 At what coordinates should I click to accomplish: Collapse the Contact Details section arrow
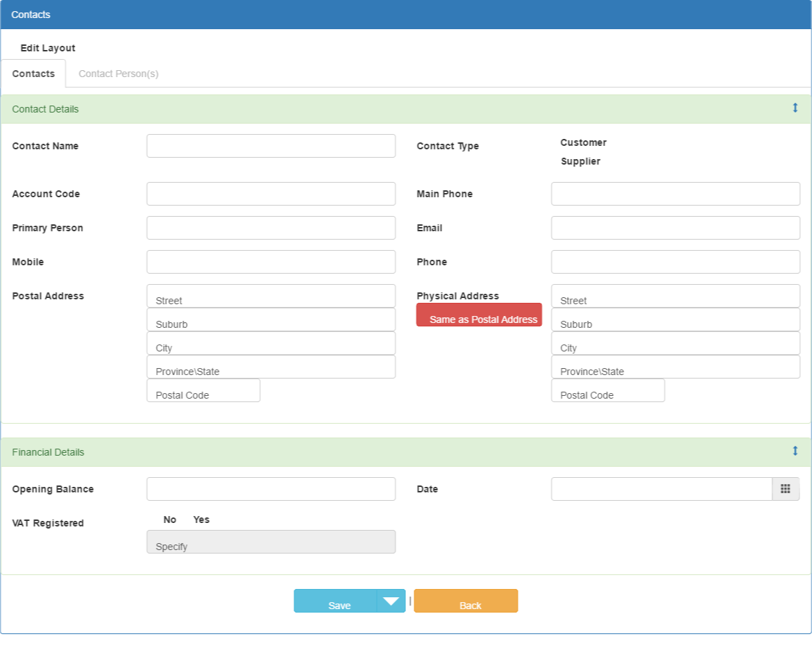[x=795, y=108]
